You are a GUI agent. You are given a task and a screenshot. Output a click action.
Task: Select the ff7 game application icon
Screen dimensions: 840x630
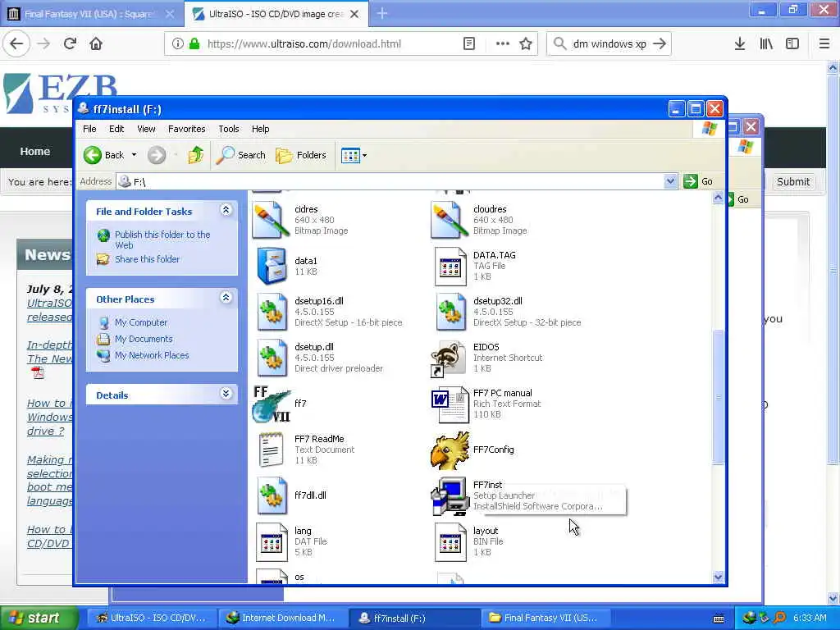(272, 404)
